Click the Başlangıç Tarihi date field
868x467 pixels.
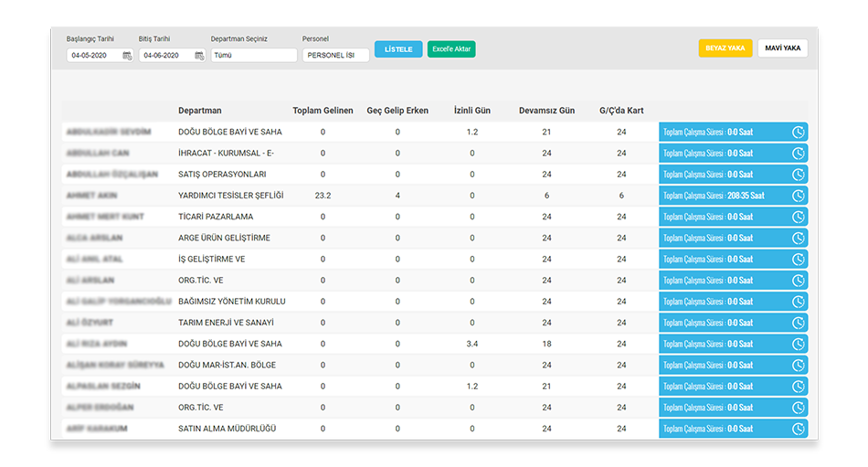coord(93,55)
